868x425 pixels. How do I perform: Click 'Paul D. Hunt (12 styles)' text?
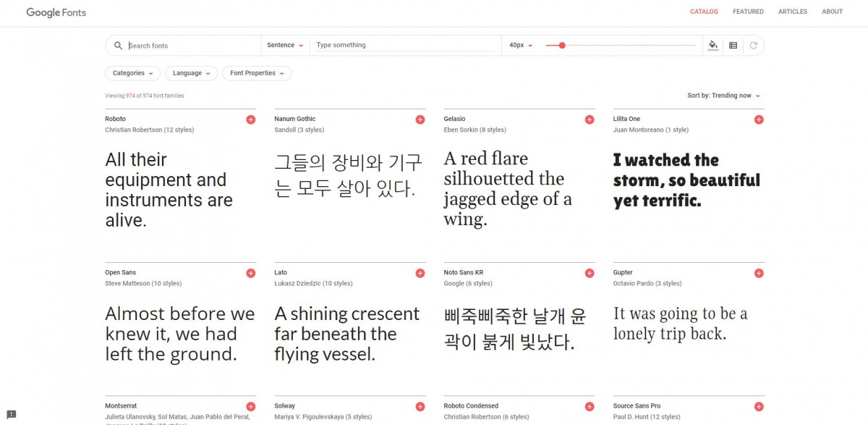(647, 417)
